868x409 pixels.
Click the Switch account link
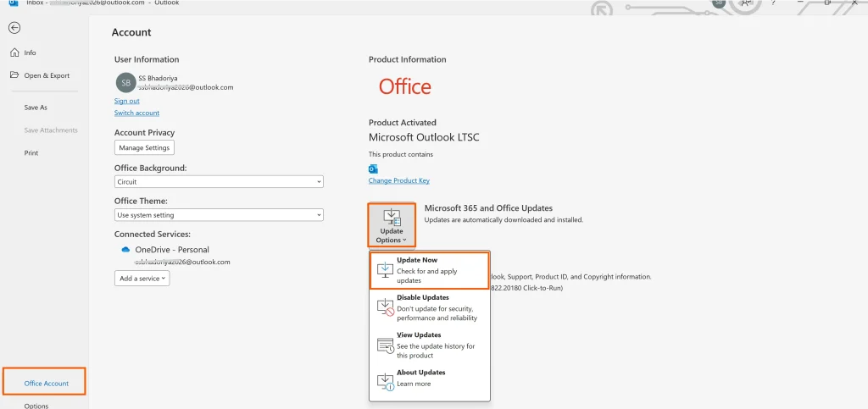click(x=136, y=113)
